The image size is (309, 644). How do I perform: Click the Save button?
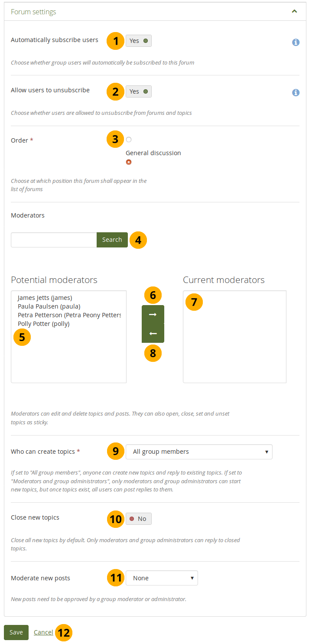[x=16, y=632]
